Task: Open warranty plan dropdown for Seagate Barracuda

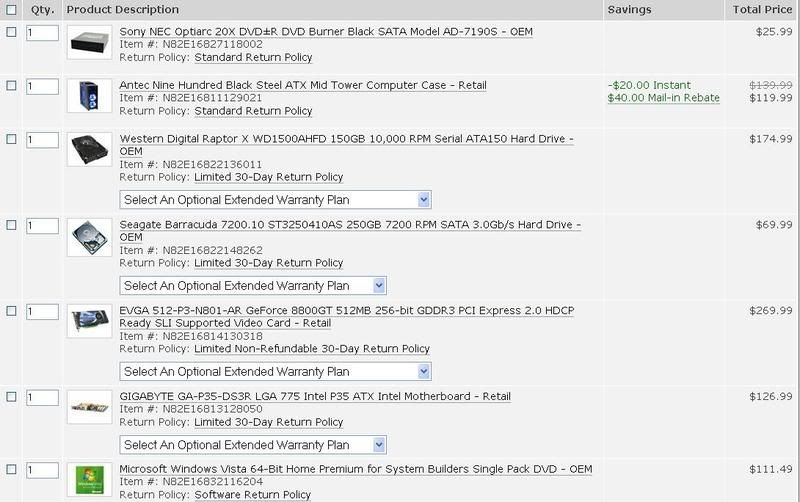Action: [x=252, y=286]
